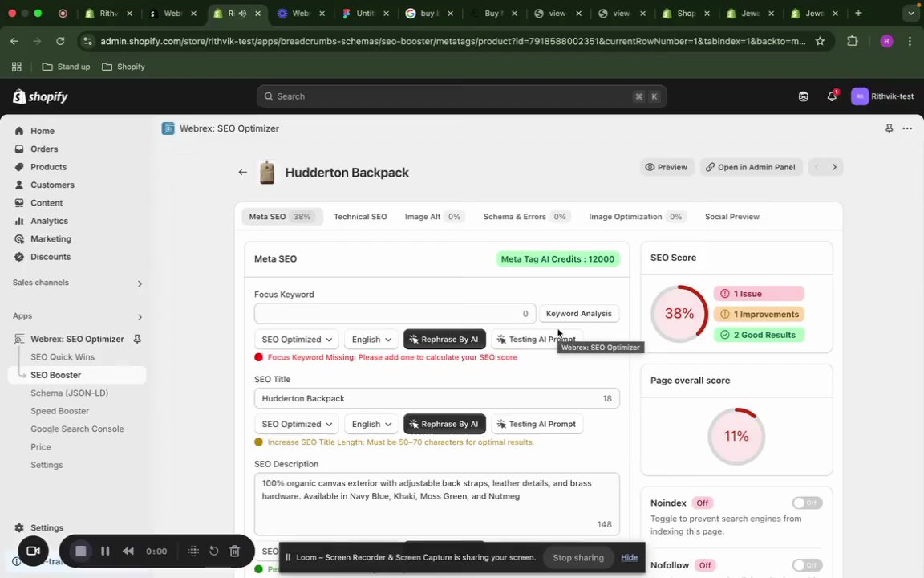The height and width of the screenshot is (578, 924).
Task: Open app more options menu (three dots)
Action: point(907,128)
